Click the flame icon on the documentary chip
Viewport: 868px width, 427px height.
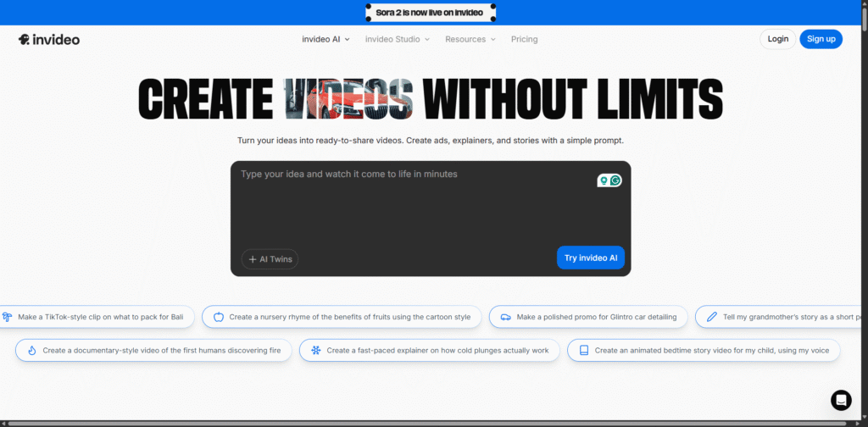31,350
